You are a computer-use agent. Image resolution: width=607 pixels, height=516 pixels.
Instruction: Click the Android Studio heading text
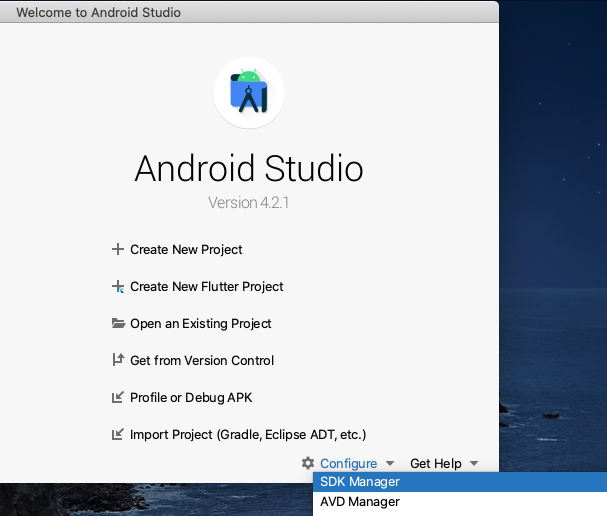(249, 168)
